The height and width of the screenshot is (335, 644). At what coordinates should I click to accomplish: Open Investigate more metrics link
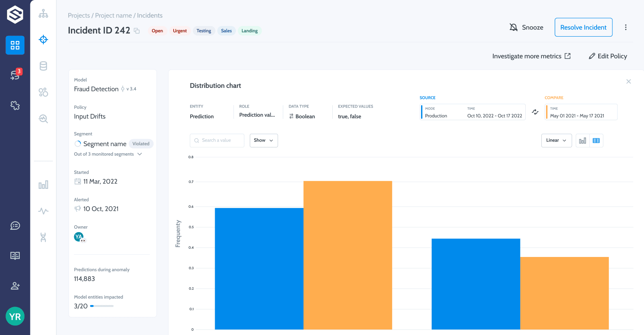point(531,56)
